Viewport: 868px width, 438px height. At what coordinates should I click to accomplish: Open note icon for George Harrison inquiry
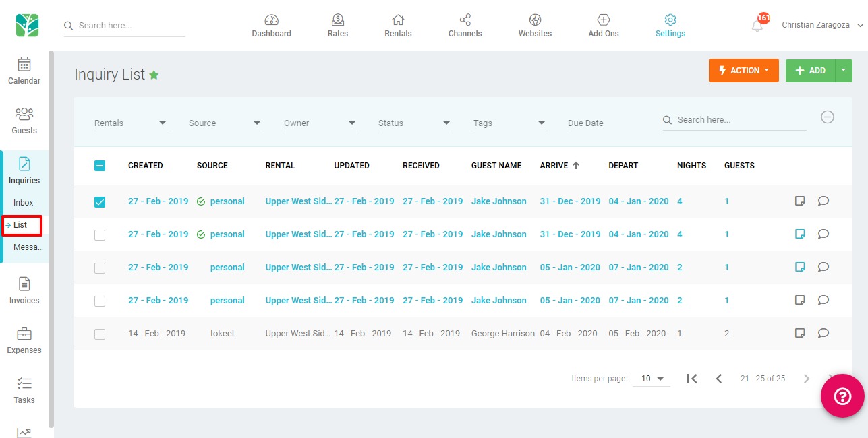tap(800, 333)
